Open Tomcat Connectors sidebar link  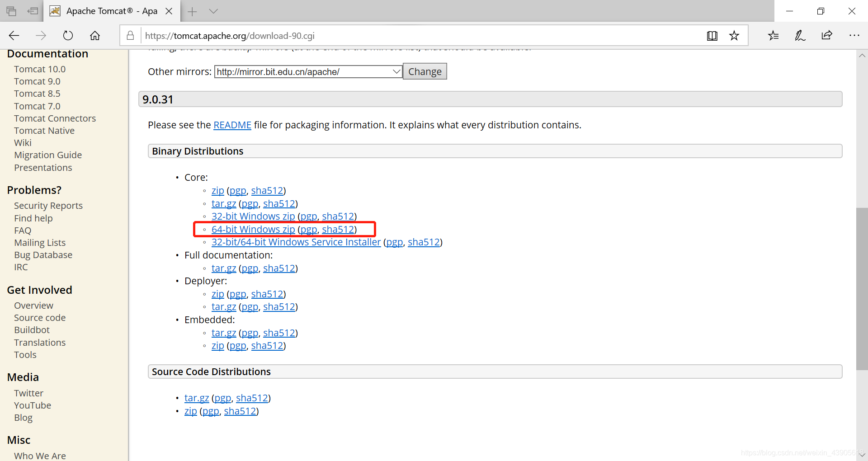(55, 118)
